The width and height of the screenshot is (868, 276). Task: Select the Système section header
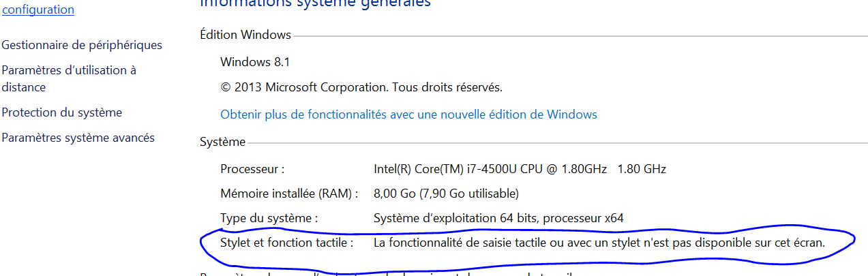(x=222, y=142)
